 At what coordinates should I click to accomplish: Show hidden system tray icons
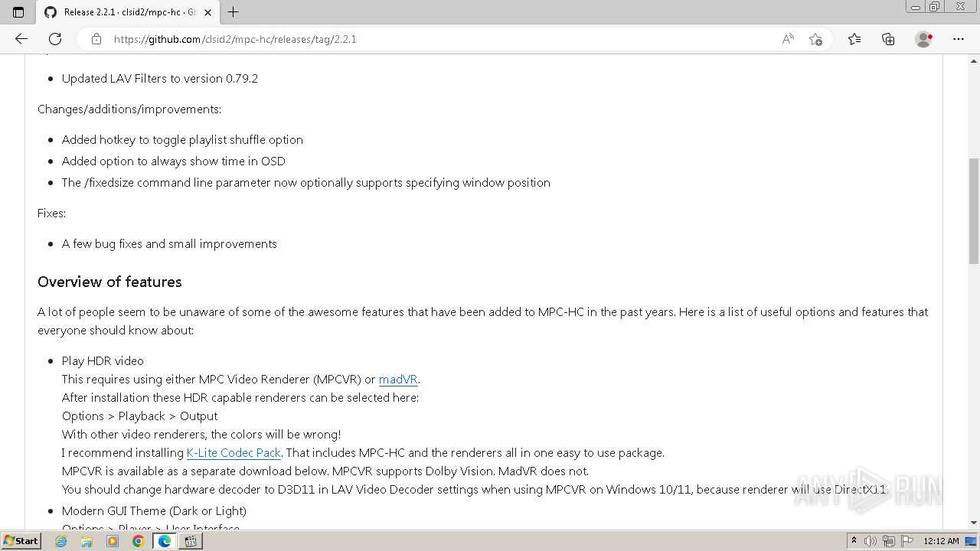tap(854, 541)
